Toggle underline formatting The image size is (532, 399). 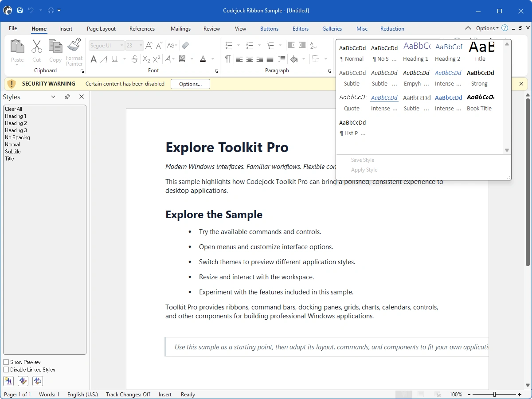point(115,59)
